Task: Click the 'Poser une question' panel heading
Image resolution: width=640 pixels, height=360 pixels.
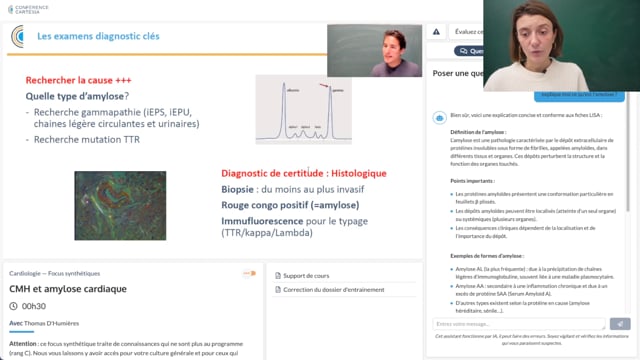Action: tap(458, 73)
